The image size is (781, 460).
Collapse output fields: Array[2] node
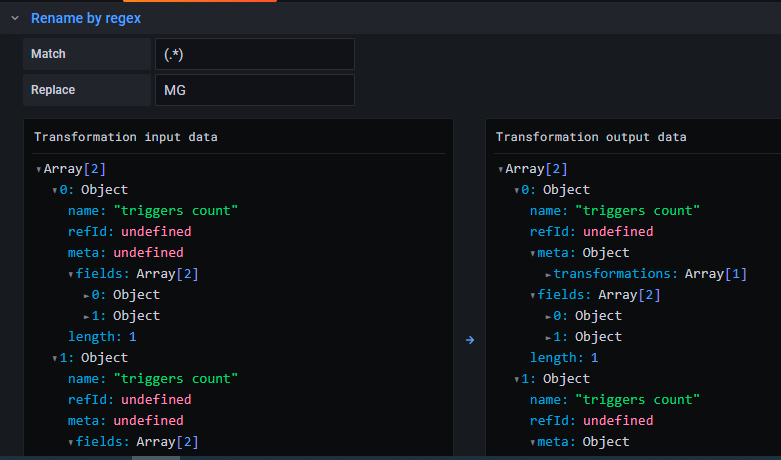(532, 296)
